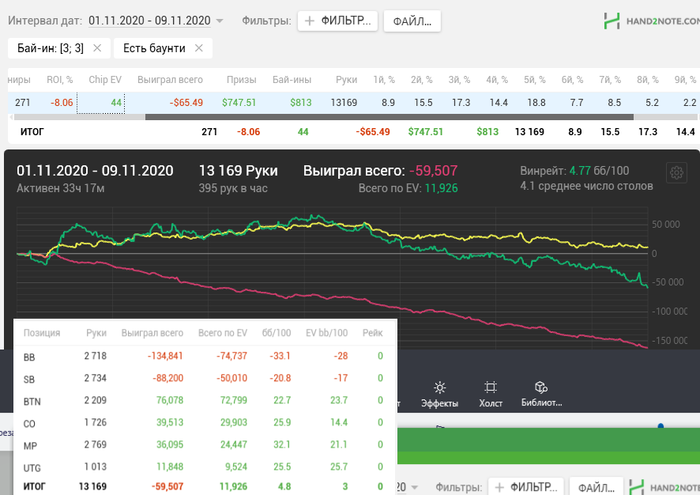Sort positions by бб/100 header
The image size is (700, 495).
tap(276, 333)
